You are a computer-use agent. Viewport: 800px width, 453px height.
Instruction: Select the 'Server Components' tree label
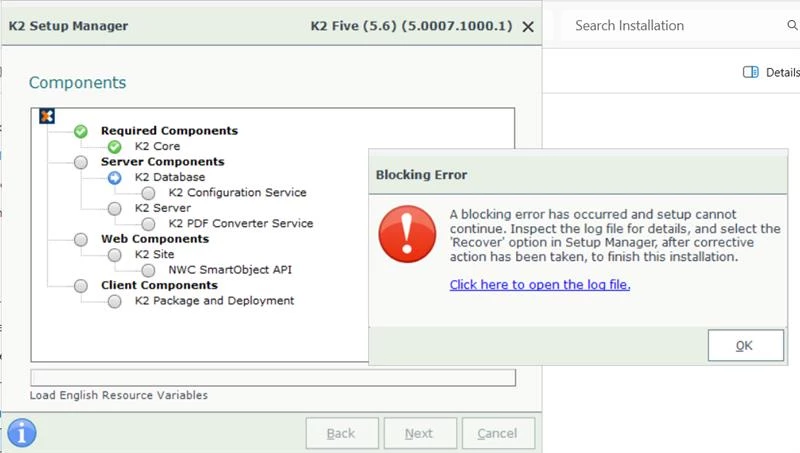click(x=162, y=162)
